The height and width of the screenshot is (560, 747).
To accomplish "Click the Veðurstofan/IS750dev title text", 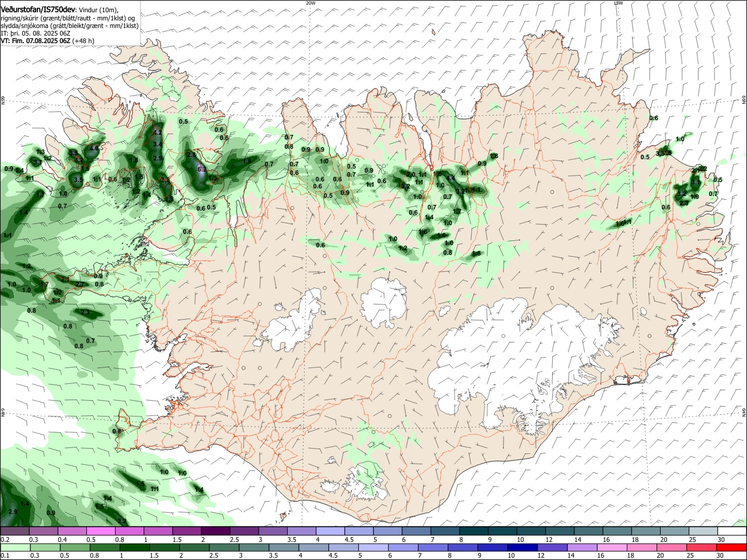I will point(38,9).
